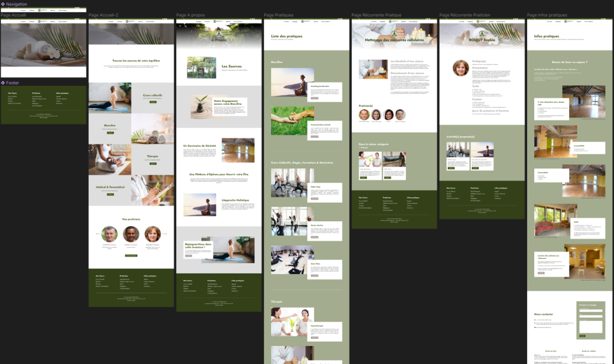This screenshot has height=364, width=614.
Task: Click the 'Cours collectifs' heading in Page Accueil-2
Action: (152, 95)
